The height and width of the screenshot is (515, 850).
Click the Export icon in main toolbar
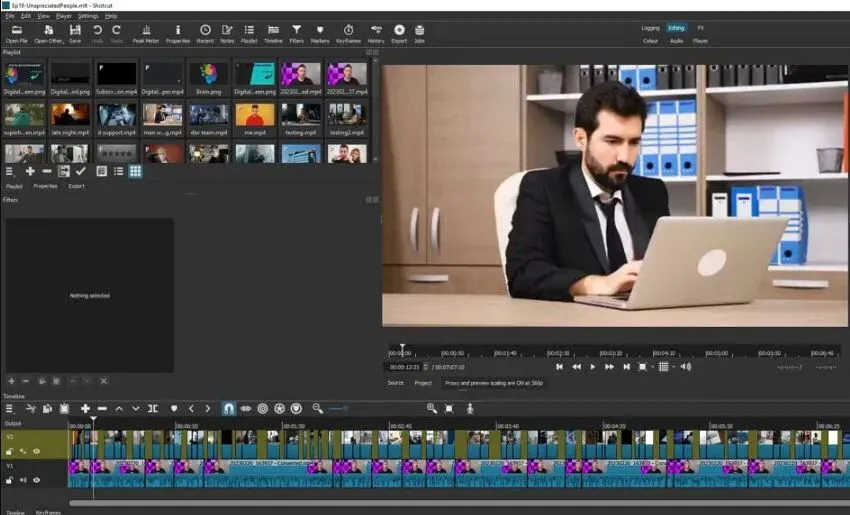399,34
